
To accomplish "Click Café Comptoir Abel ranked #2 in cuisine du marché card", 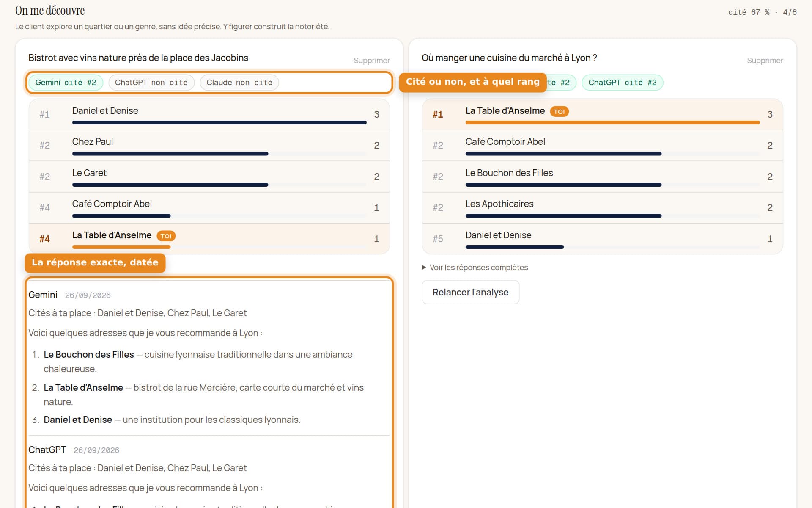I will 602,145.
